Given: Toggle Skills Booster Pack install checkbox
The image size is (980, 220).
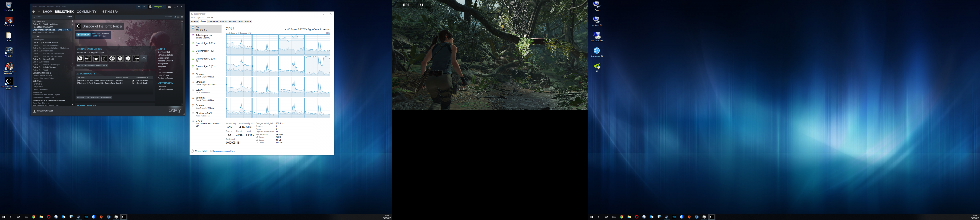Looking at the screenshot, I should pos(133,83).
